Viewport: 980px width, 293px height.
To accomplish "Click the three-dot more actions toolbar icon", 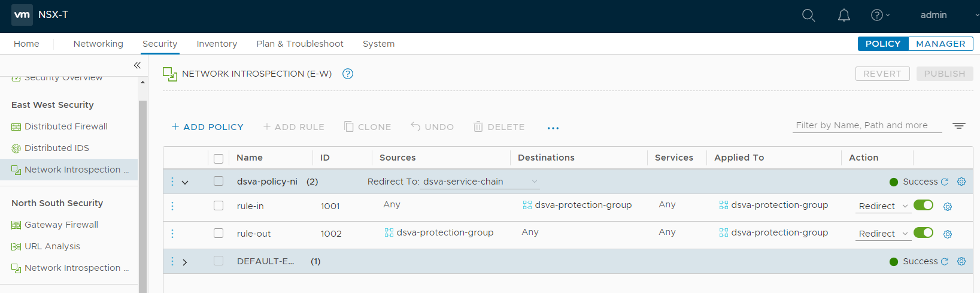I will (x=553, y=128).
